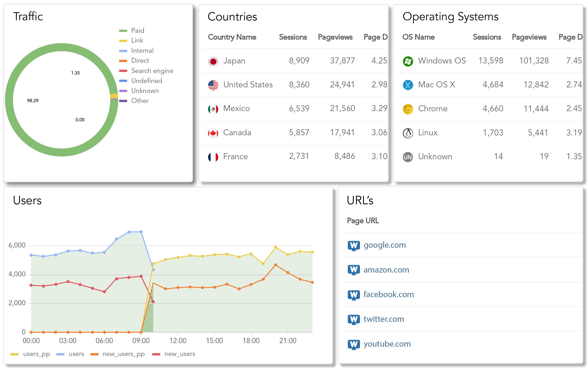The width and height of the screenshot is (588, 369).
Task: Click the Page URL column header
Action: tap(363, 221)
